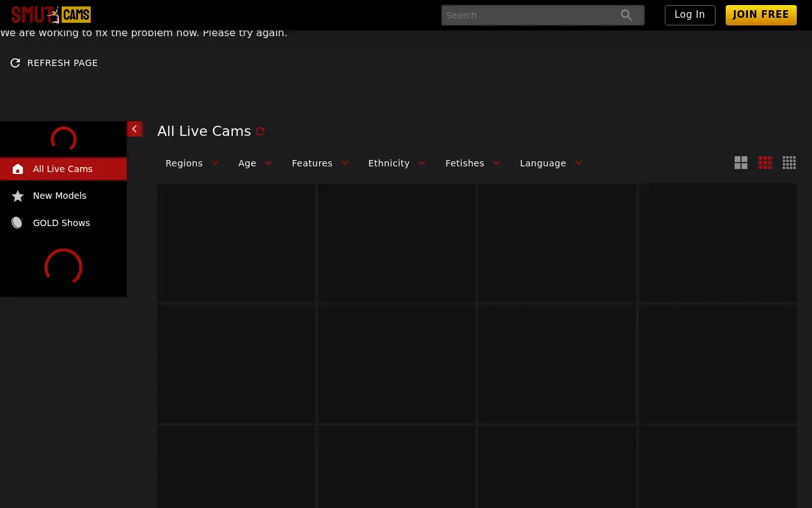The image size is (812, 508).
Task: Click the home icon beside All Live Cams
Action: click(x=18, y=169)
